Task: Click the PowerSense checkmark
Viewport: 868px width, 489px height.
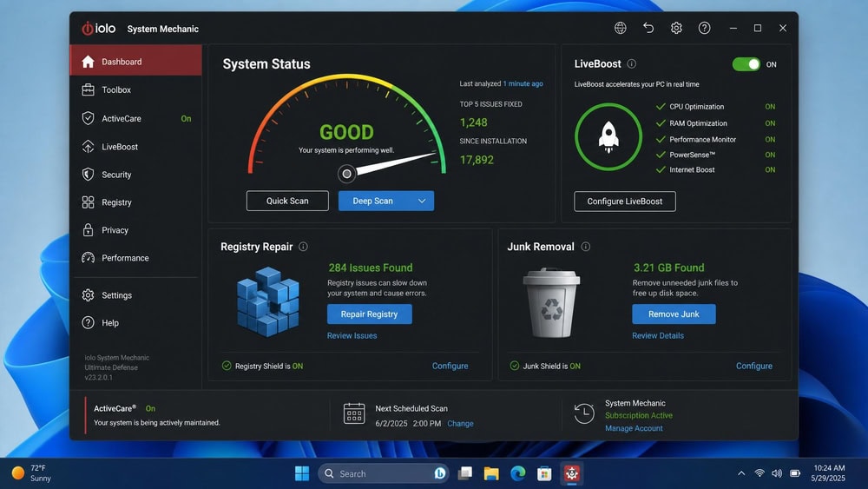Action: click(661, 155)
